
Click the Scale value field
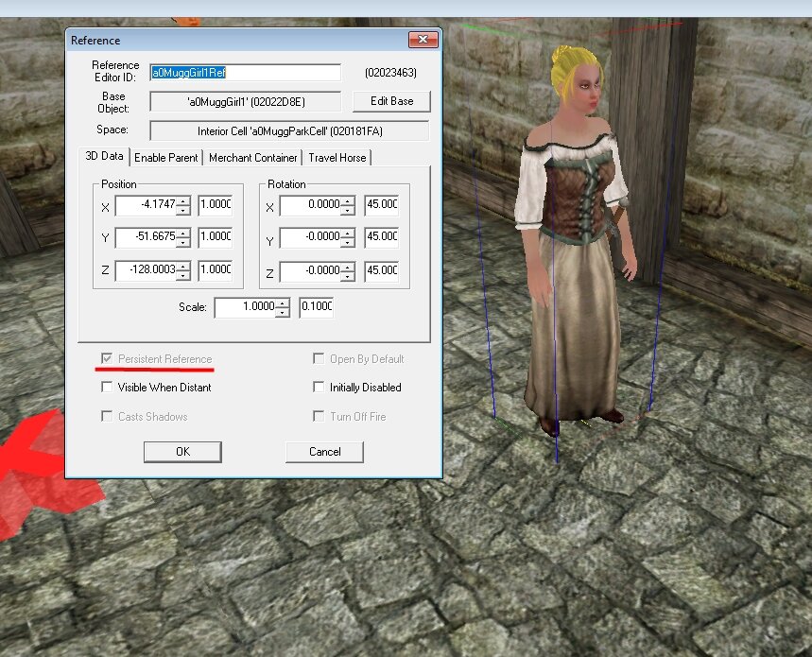coord(246,307)
